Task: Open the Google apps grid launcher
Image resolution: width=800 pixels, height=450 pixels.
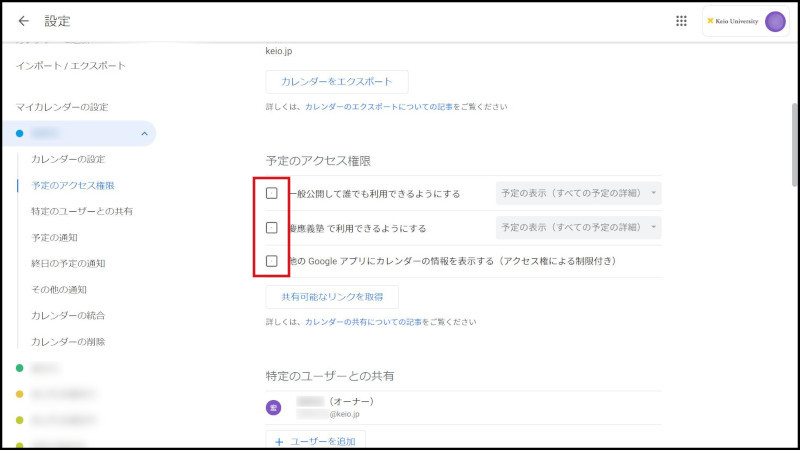Action: click(682, 21)
